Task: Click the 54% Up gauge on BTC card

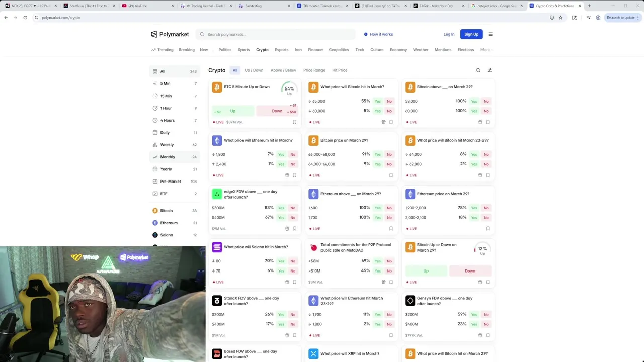Action: 289,89
